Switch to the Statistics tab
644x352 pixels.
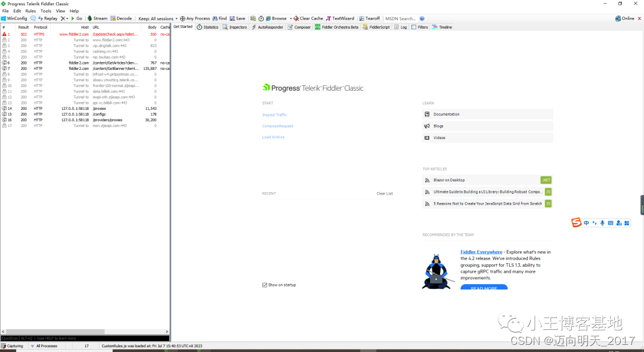coord(208,27)
